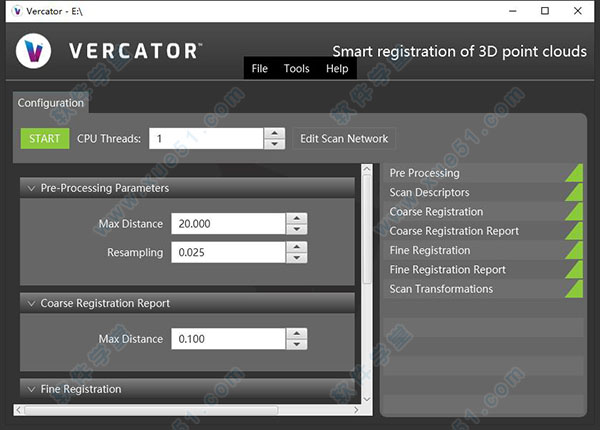Open the Help menu
This screenshot has width=600, height=430.
[337, 69]
